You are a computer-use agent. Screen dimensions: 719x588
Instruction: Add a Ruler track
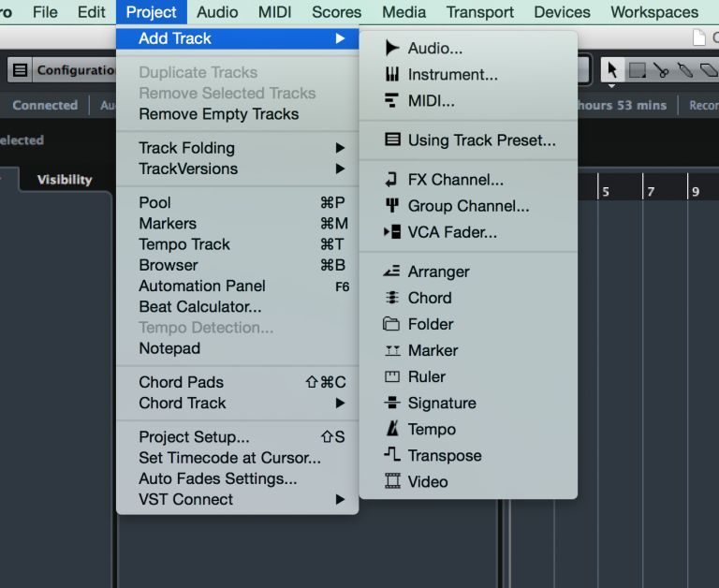coord(468,376)
